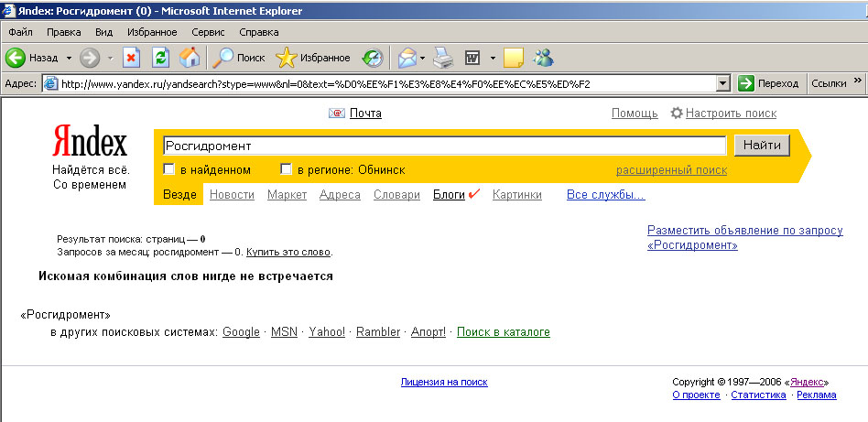This screenshot has height=422, width=868.
Task: Enable the 'в регионе: Обнинск' checkbox
Action: coord(286,169)
